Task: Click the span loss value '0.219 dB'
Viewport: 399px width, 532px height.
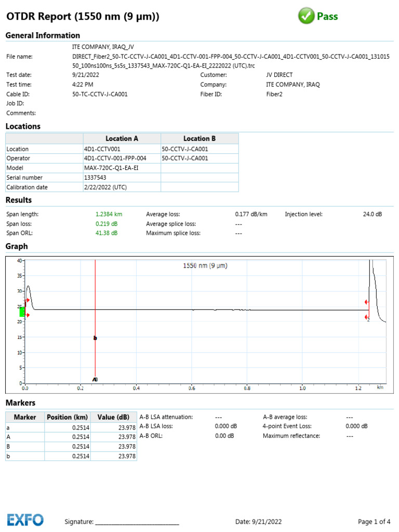Action: (107, 223)
